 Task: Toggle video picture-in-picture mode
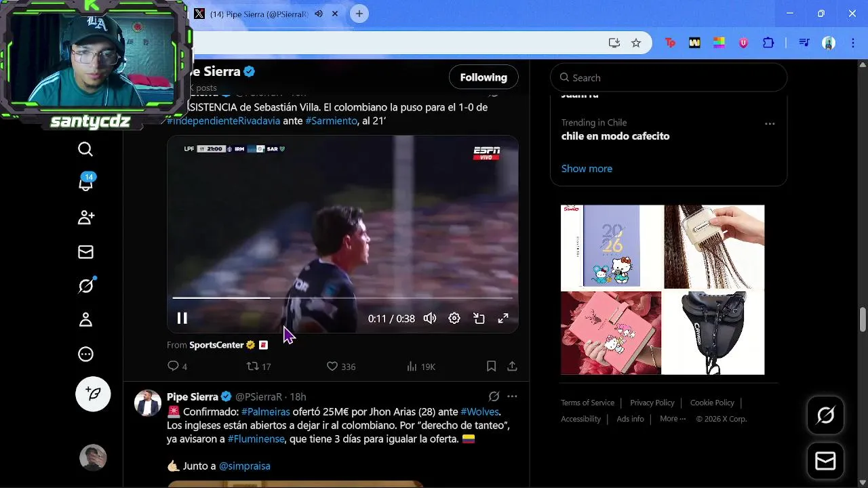click(479, 318)
